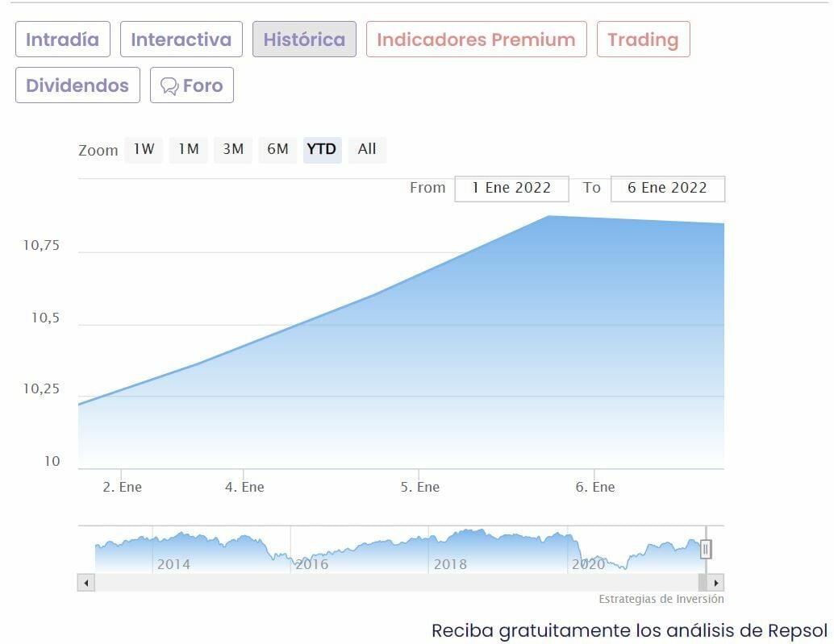Set zoom range to 1W

coord(144,149)
